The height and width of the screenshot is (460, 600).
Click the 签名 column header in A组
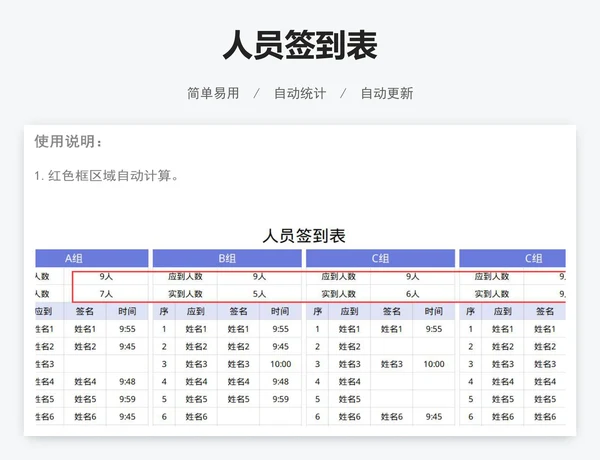[85, 312]
